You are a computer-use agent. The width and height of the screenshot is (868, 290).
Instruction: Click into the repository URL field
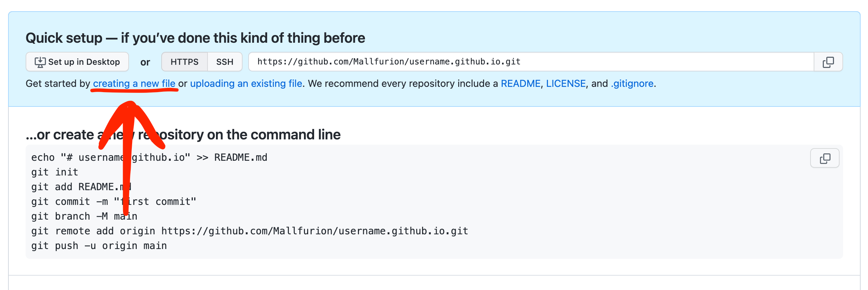pyautogui.click(x=531, y=62)
